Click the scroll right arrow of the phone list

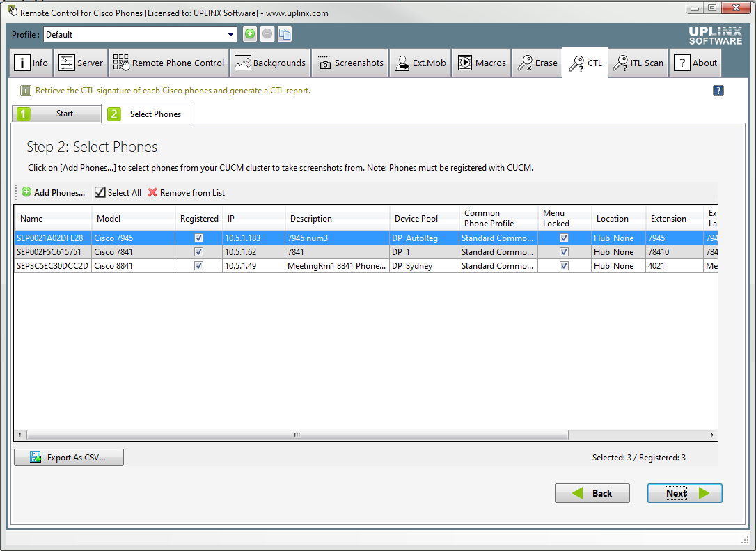tap(711, 435)
